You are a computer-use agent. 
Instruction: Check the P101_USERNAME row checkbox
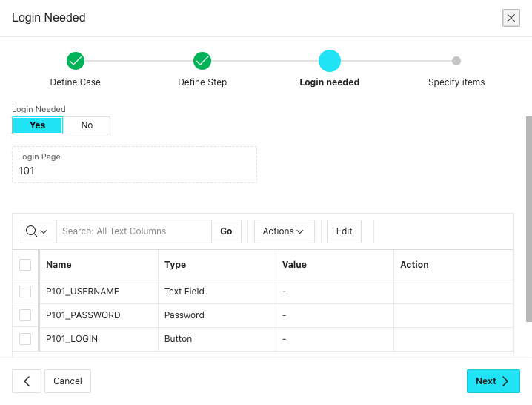click(x=25, y=292)
